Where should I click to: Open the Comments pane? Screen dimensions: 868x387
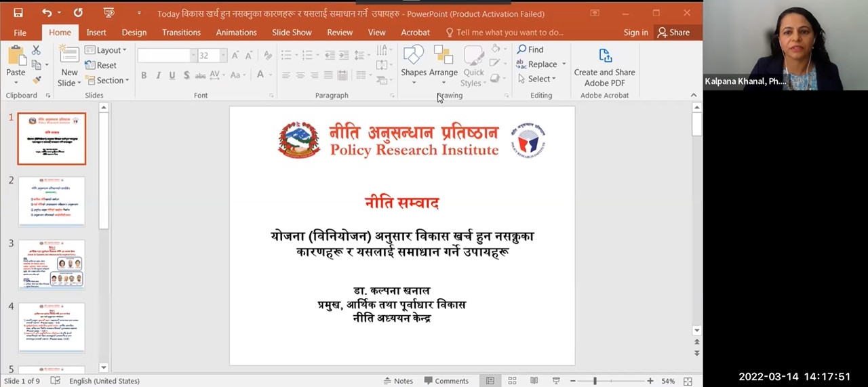446,381
